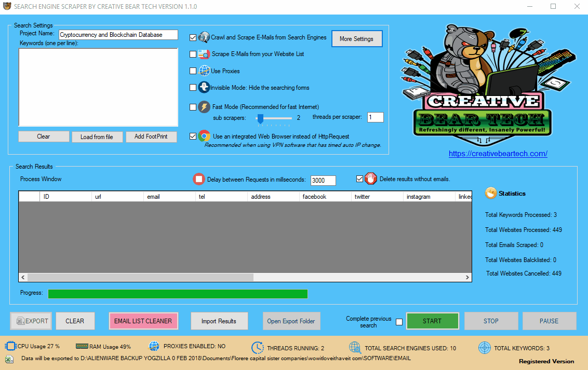Enable Crawl and Scrape E-Mails from Search Engines
Screen dimensions: 588x370
tap(193, 37)
